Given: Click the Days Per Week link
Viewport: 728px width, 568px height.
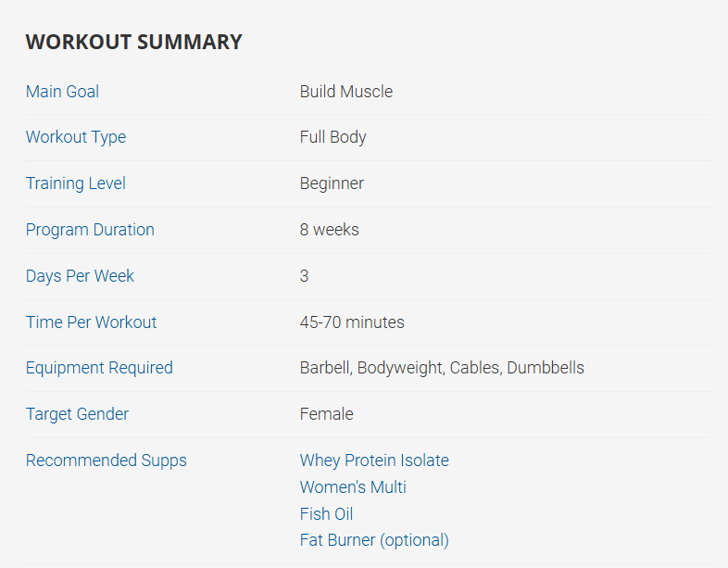Looking at the screenshot, I should coord(80,276).
